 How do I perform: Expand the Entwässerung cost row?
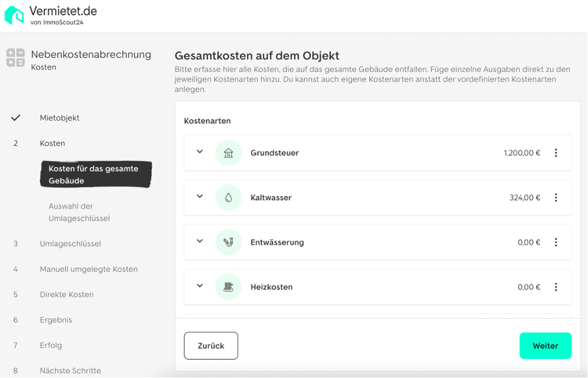200,241
